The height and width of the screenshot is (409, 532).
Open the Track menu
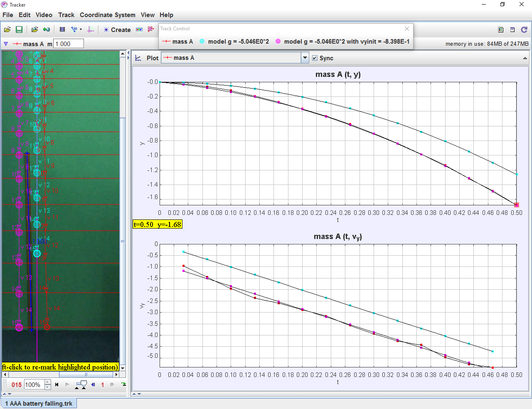(66, 15)
